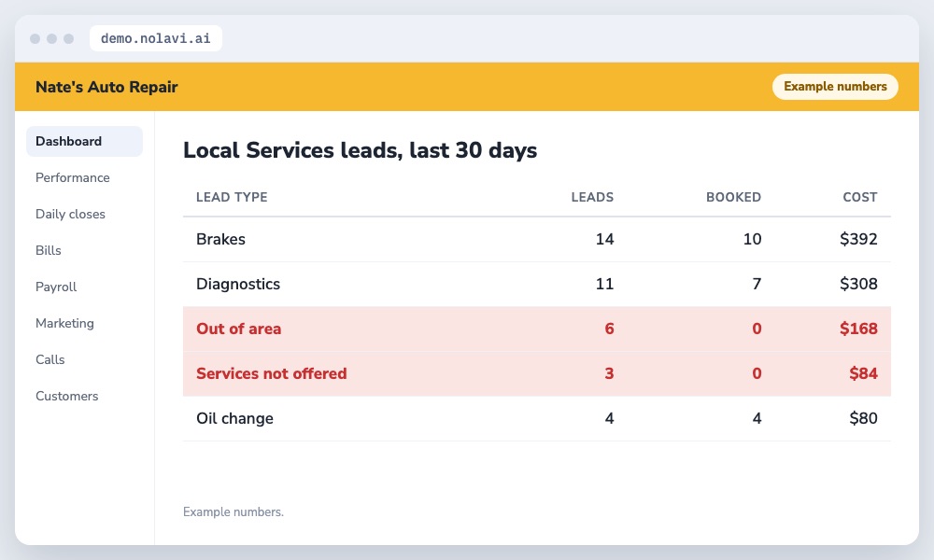The image size is (934, 560).
Task: Click the BOOKED column header
Action: [733, 197]
